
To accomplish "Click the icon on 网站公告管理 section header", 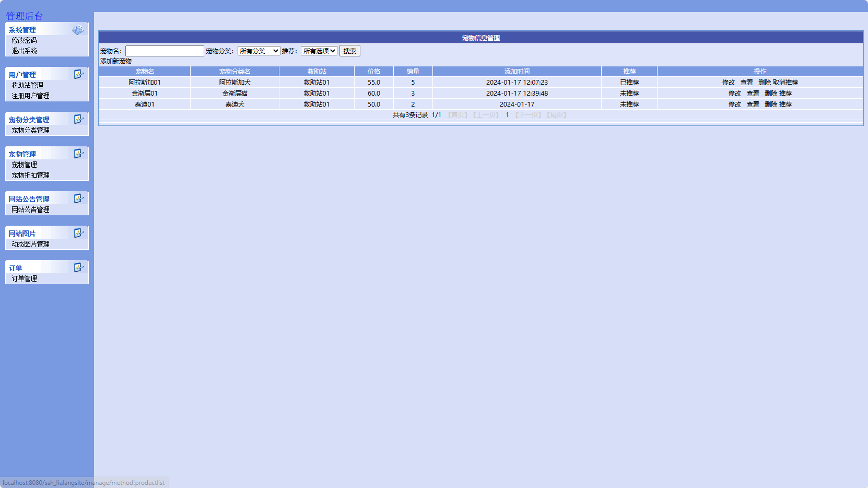I will click(x=78, y=199).
